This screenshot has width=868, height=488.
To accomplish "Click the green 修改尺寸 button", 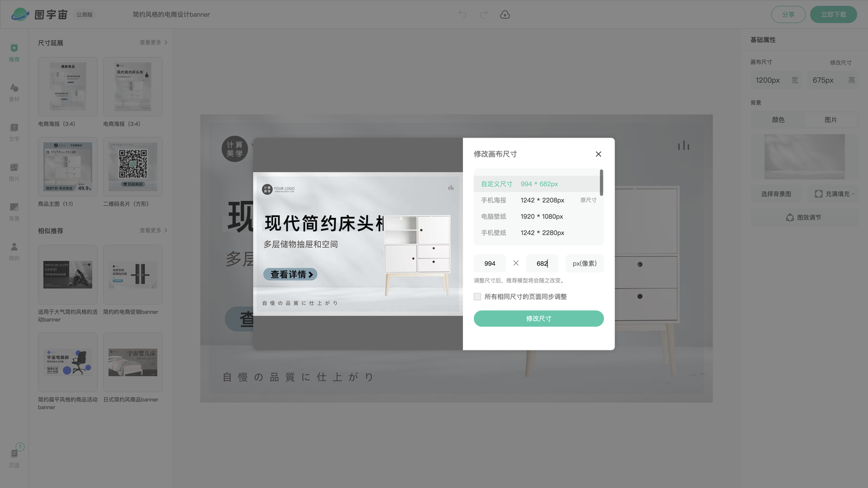I will click(539, 319).
